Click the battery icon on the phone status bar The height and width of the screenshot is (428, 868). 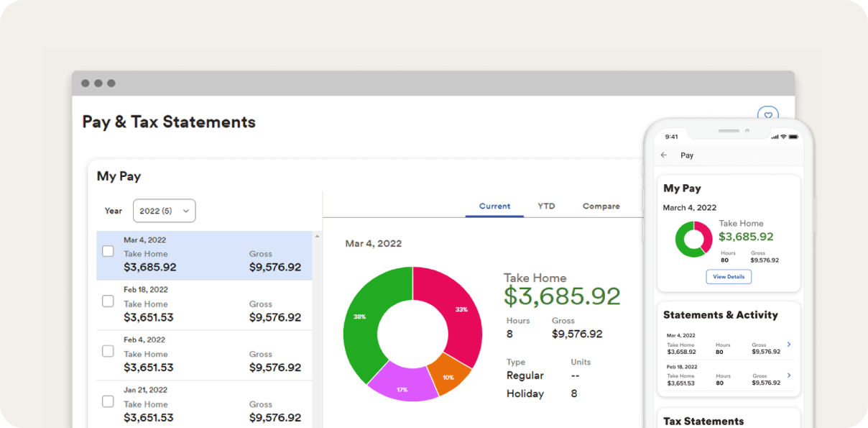coord(793,136)
